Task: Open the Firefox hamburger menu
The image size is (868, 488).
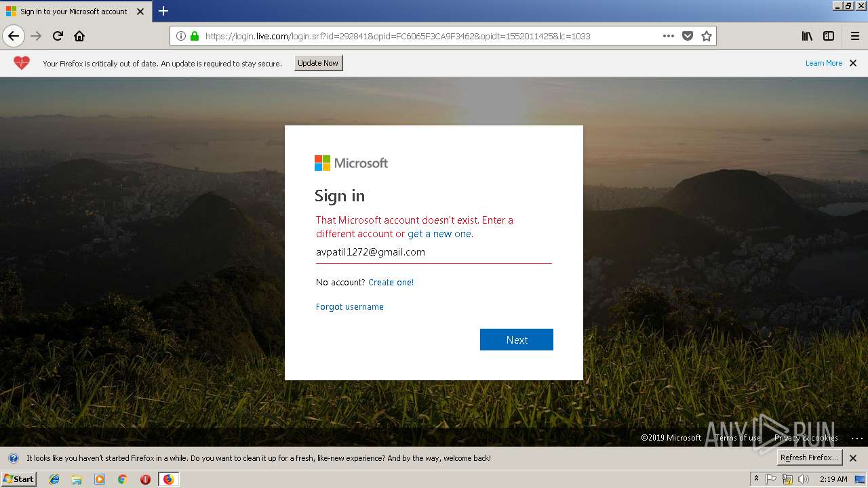Action: point(854,36)
